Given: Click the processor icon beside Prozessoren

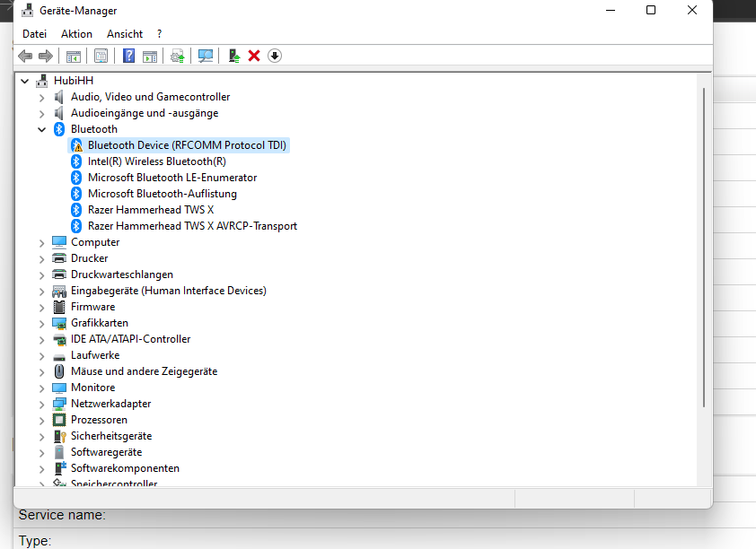Looking at the screenshot, I should click(x=59, y=420).
